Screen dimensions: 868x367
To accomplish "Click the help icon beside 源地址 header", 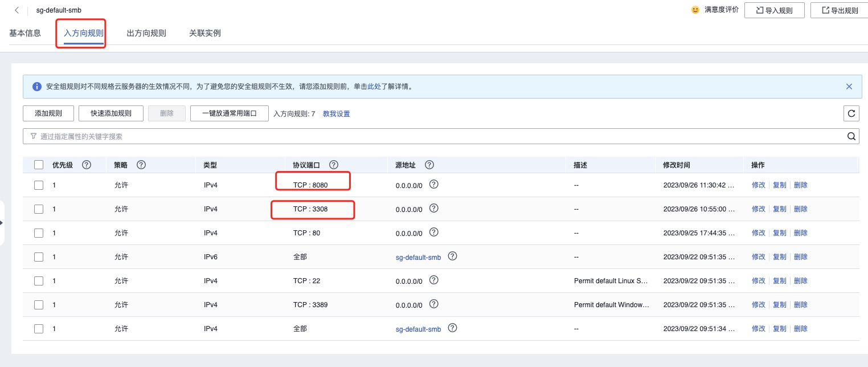I will (429, 165).
